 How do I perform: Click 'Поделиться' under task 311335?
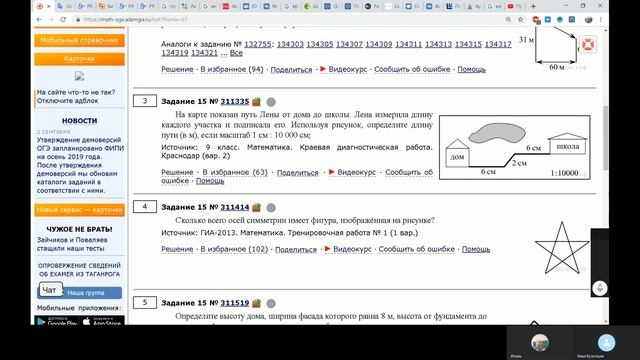pyautogui.click(x=298, y=173)
